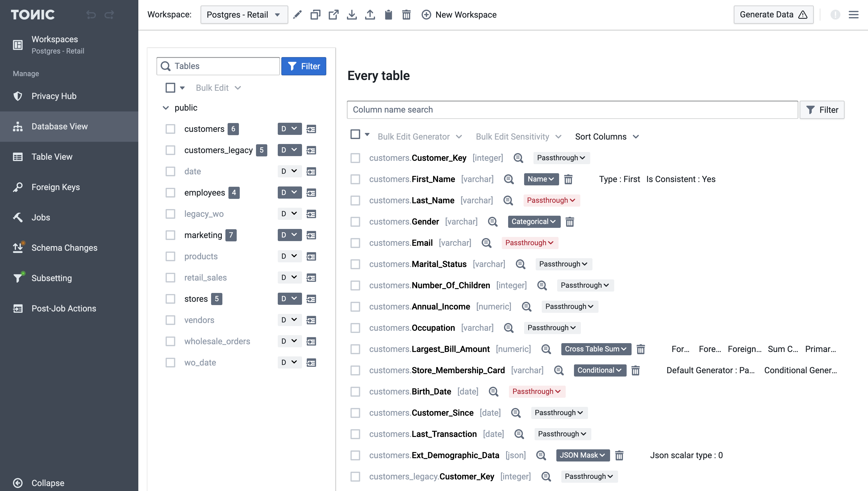Viewport: 868px width, 491px height.
Task: Click the download workspace icon
Action: pyautogui.click(x=352, y=15)
